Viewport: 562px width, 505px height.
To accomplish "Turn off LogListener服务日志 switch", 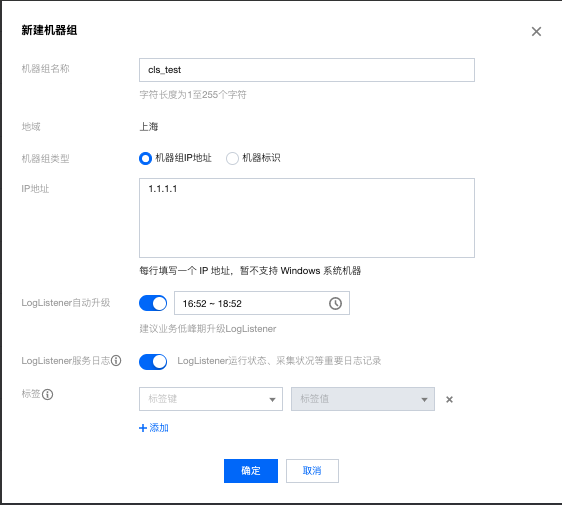I will (x=153, y=362).
